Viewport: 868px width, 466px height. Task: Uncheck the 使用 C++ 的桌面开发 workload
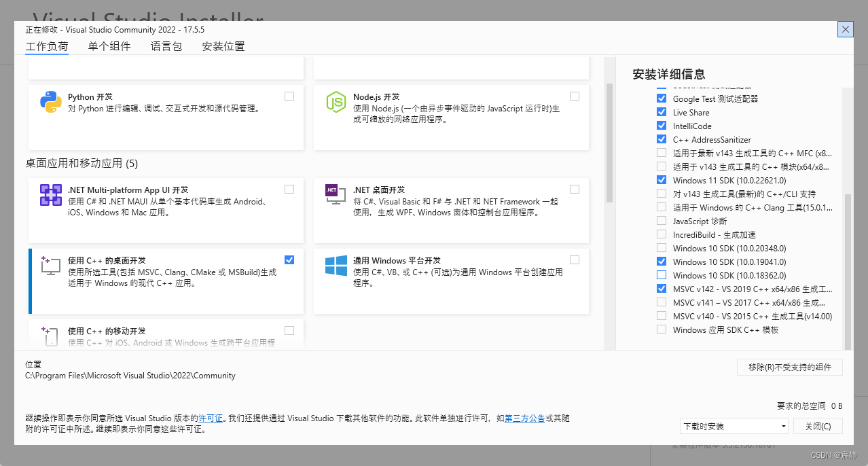[x=289, y=259]
